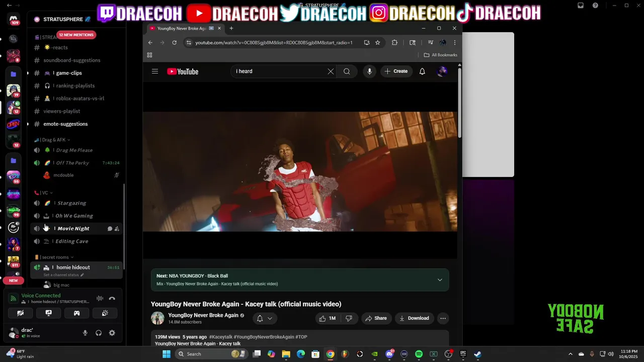Start screen share in Discord voice panel
Image resolution: width=644 pixels, height=362 pixels.
(48, 313)
